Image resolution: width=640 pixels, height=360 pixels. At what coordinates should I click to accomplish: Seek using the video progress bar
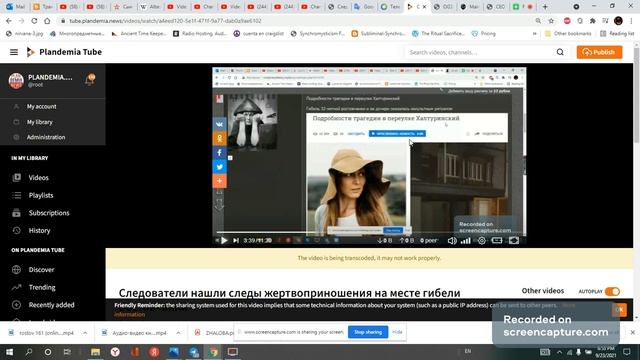(369, 233)
